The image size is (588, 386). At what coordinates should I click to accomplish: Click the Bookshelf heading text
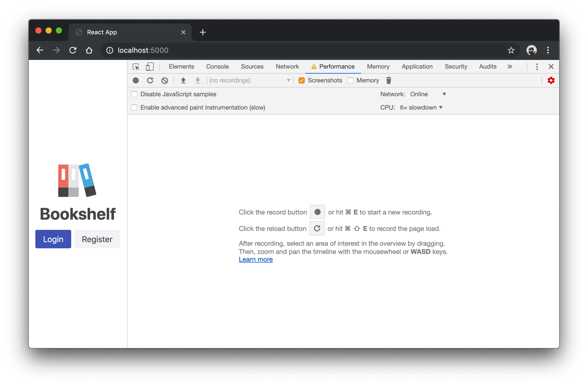point(78,214)
